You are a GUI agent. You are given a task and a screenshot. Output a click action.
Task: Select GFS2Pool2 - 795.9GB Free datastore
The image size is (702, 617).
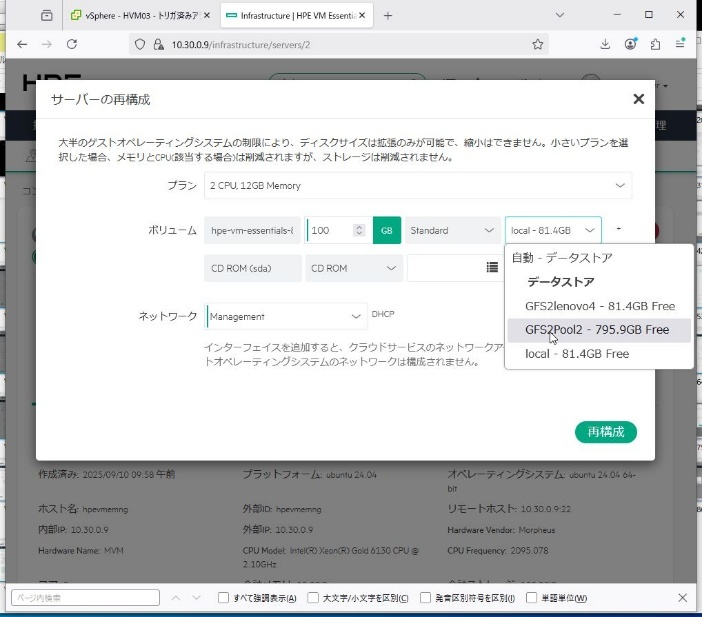pos(598,329)
